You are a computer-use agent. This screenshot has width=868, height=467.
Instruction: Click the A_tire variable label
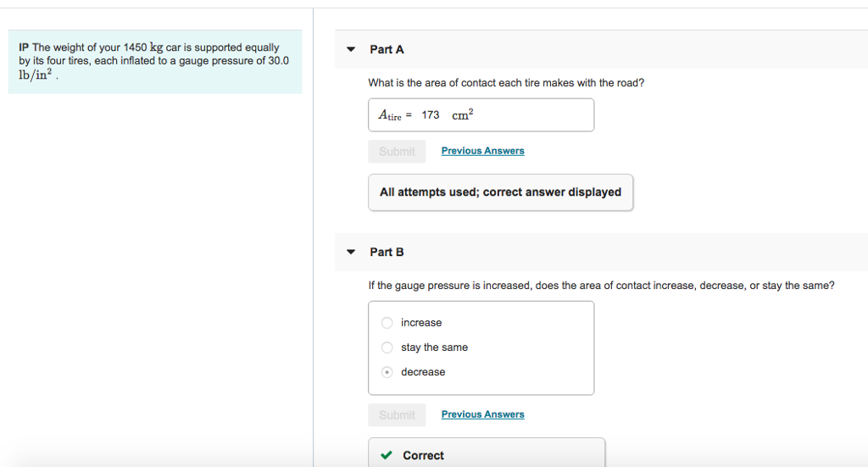point(391,115)
